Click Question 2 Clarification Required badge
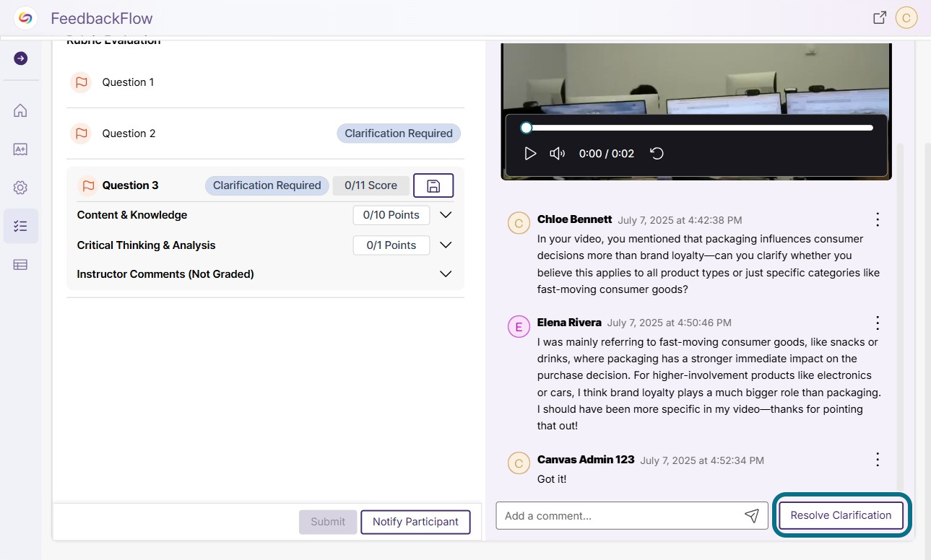The height and width of the screenshot is (560, 931). pyautogui.click(x=399, y=134)
